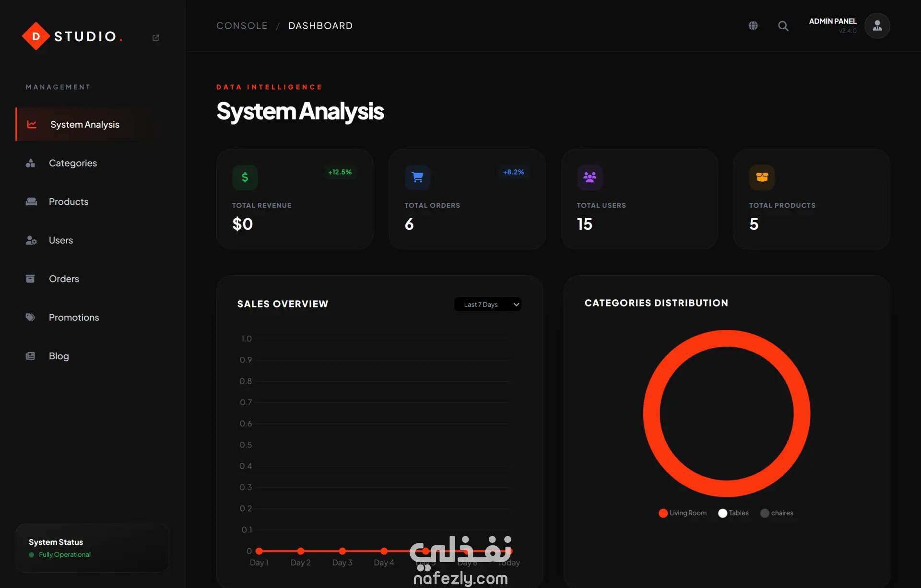Viewport: 921px width, 588px height.
Task: Open search with the magnifier icon
Action: (783, 26)
